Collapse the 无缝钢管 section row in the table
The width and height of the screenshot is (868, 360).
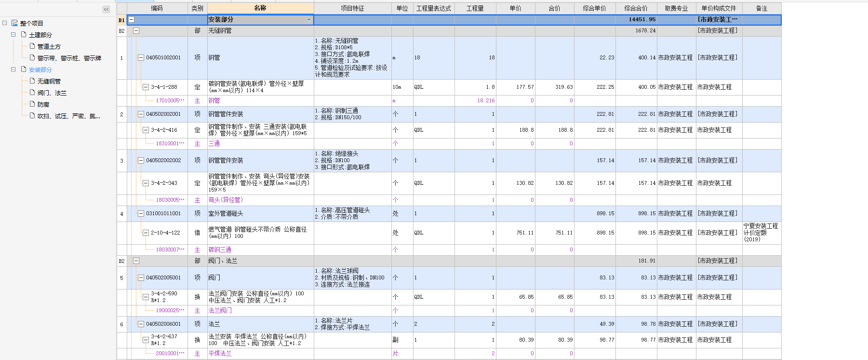click(x=136, y=30)
